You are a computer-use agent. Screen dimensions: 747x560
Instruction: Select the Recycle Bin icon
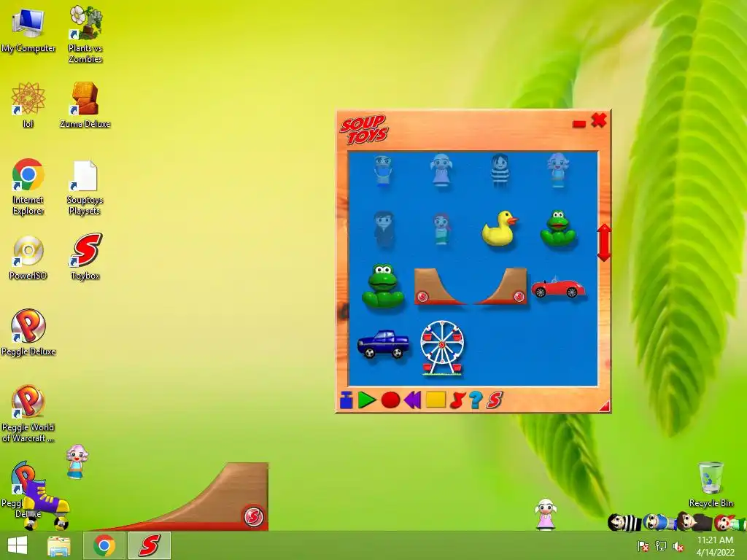click(x=711, y=484)
